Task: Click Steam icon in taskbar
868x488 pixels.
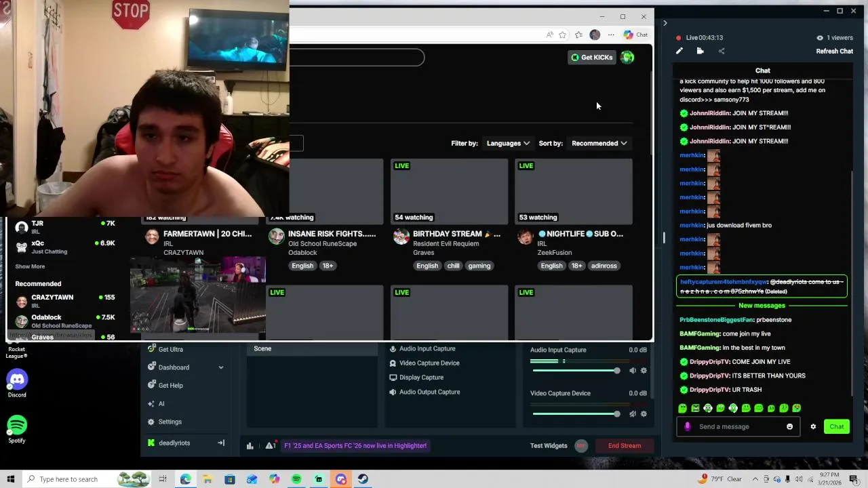Action: tap(363, 479)
